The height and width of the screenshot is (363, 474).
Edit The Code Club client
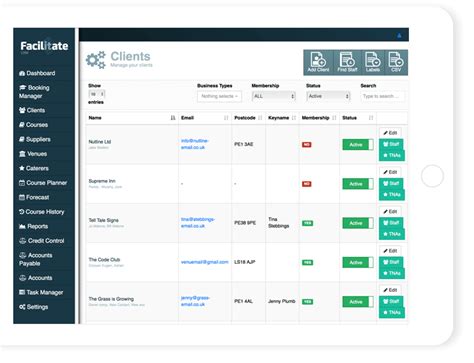(390, 251)
